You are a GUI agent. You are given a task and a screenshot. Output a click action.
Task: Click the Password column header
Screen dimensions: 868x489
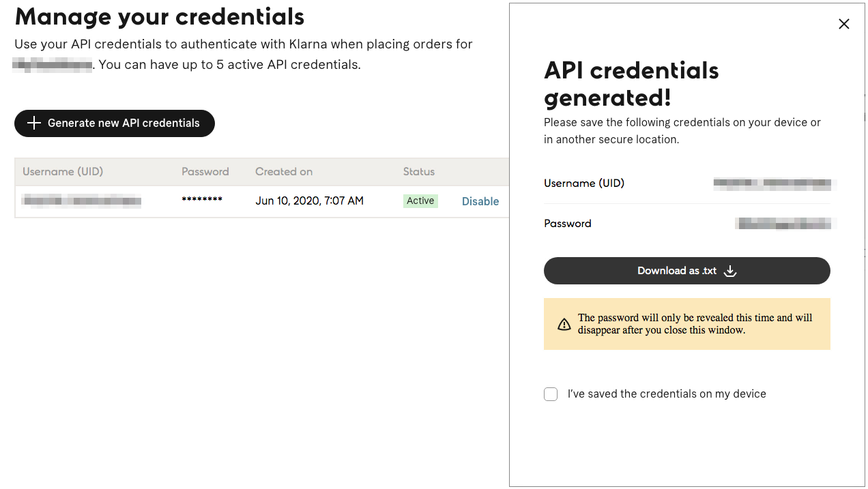tap(205, 172)
